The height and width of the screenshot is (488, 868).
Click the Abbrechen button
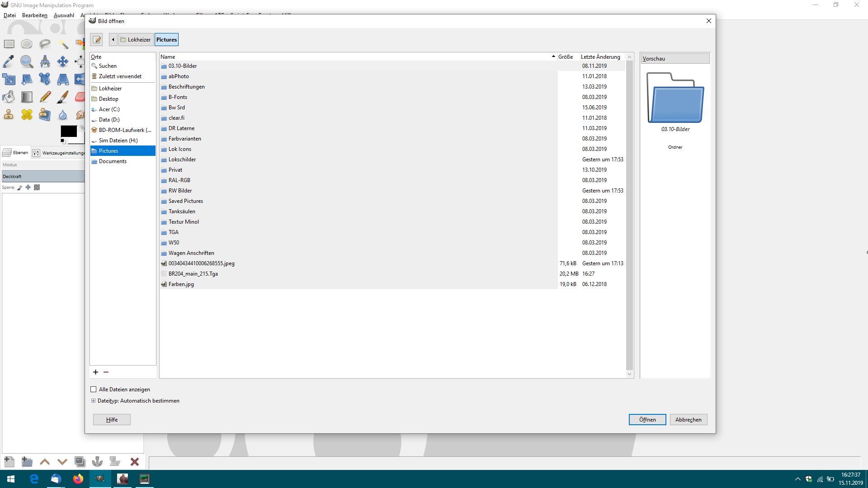[688, 419]
